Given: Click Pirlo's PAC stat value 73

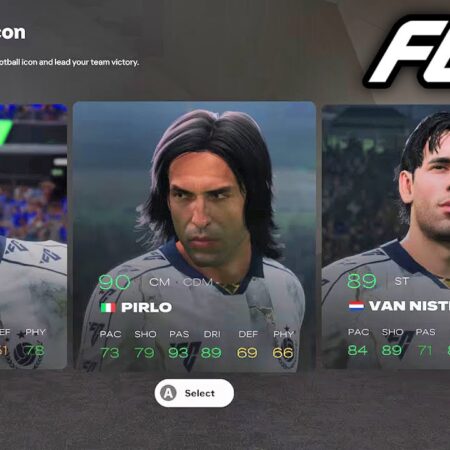Looking at the screenshot, I should point(110,353).
